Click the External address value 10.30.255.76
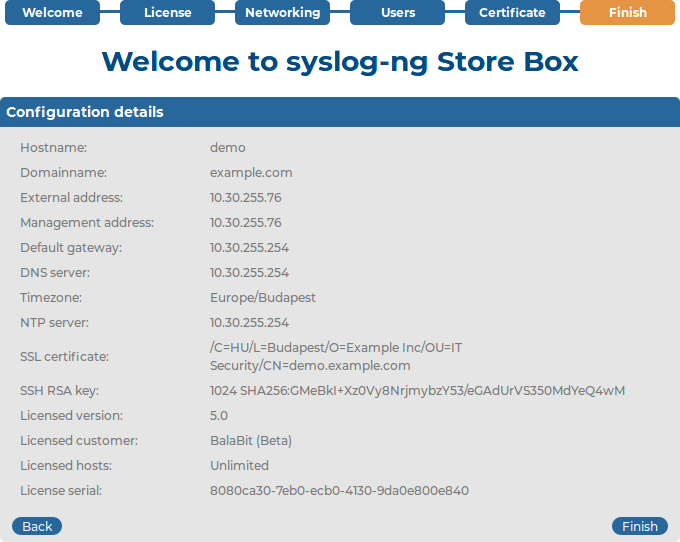 [245, 198]
